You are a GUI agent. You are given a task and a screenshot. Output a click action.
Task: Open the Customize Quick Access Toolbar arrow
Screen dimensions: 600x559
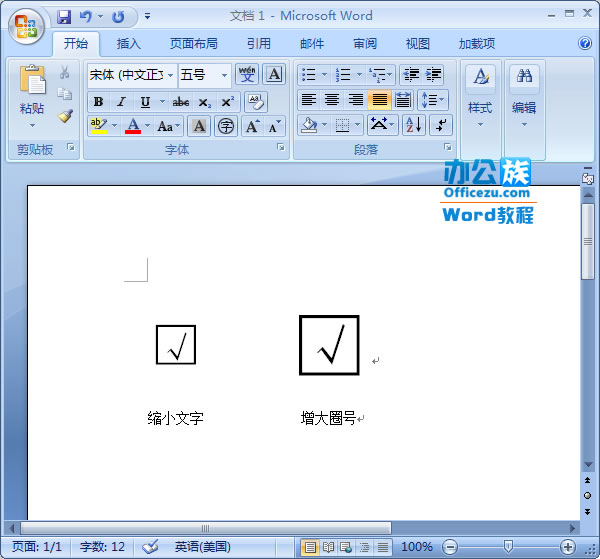[x=147, y=16]
